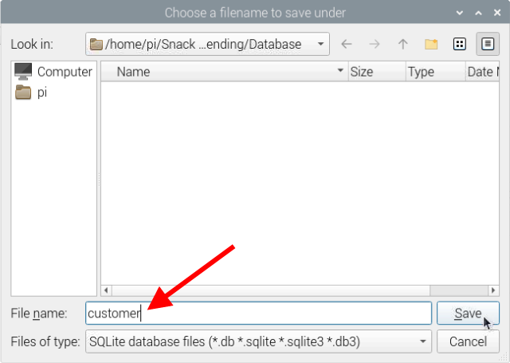
Task: Click the scrollbar right arrow
Action: pyautogui.click(x=493, y=290)
